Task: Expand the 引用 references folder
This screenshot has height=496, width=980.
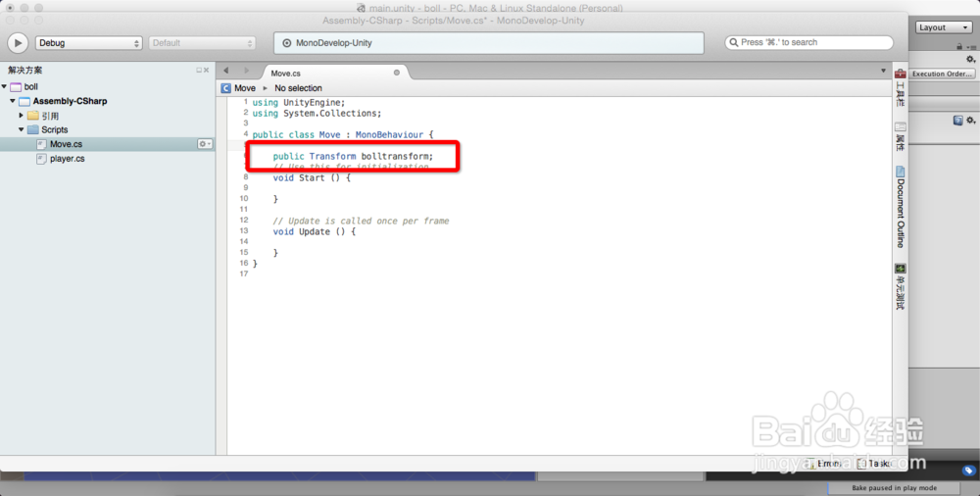Action: (22, 115)
